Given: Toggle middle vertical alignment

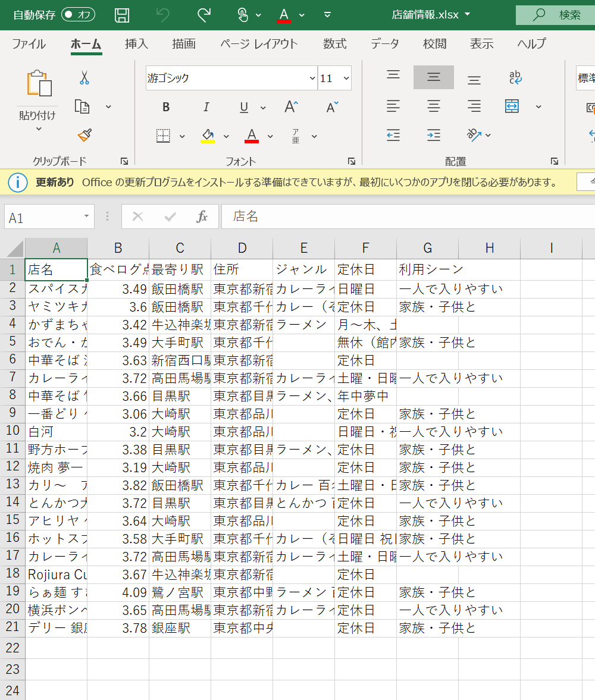Looking at the screenshot, I should tap(433, 77).
